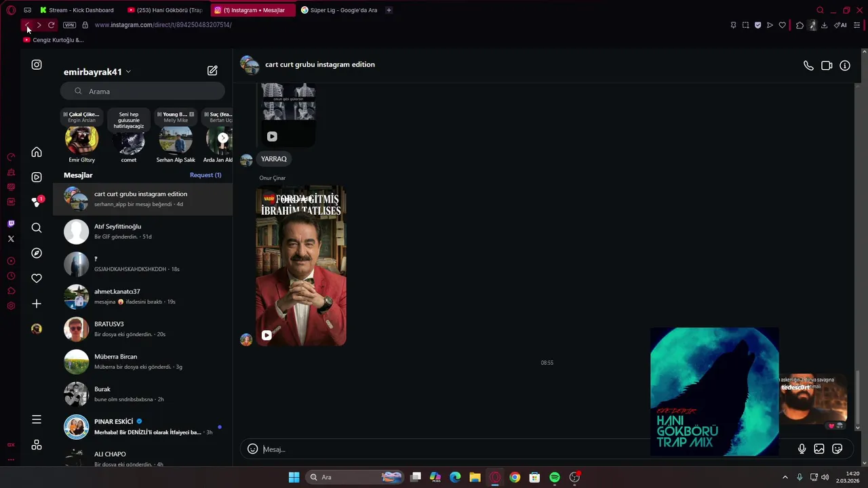Open the hamburger More menu
This screenshot has height=488, width=868.
pyautogui.click(x=37, y=420)
